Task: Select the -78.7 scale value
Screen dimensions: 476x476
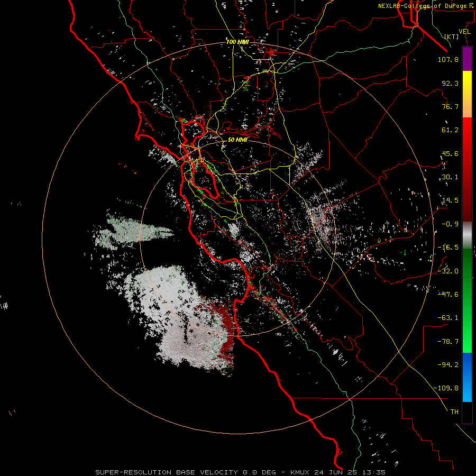Action: point(448,342)
